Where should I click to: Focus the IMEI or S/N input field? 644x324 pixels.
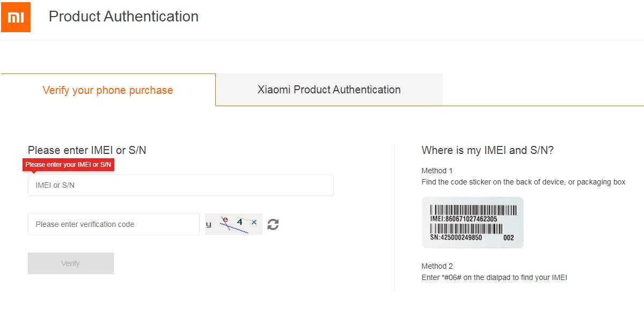point(180,185)
